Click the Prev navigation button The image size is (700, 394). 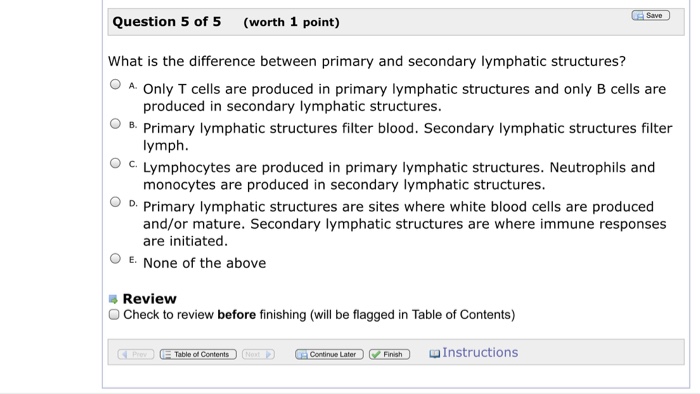click(136, 354)
